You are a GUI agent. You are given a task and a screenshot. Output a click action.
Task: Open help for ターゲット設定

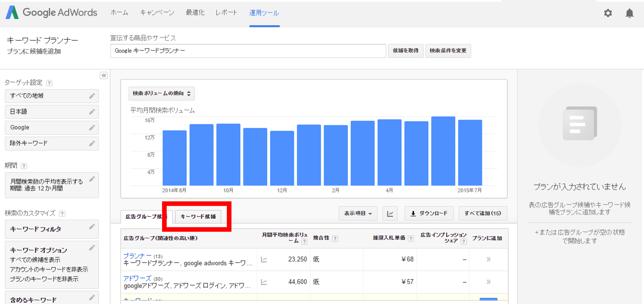pos(49,83)
